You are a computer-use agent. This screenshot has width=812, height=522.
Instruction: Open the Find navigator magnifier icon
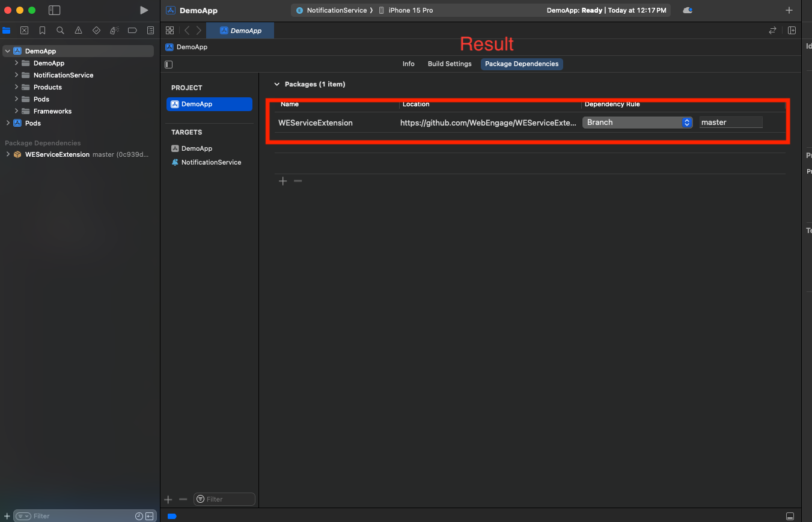(x=60, y=30)
